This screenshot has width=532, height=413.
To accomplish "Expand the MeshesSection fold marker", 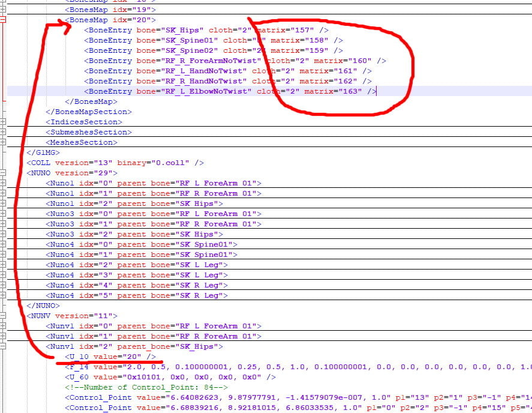I will (x=3, y=142).
